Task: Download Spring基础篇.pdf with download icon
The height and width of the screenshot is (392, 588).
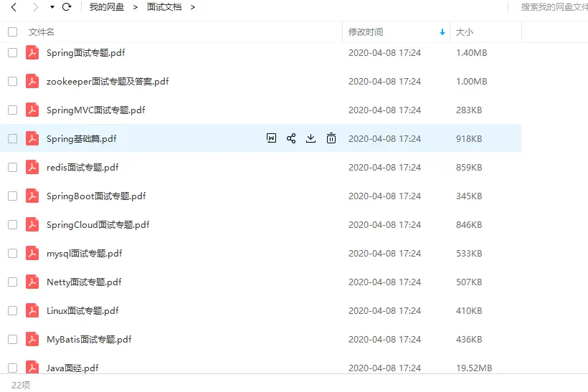Action: point(310,138)
